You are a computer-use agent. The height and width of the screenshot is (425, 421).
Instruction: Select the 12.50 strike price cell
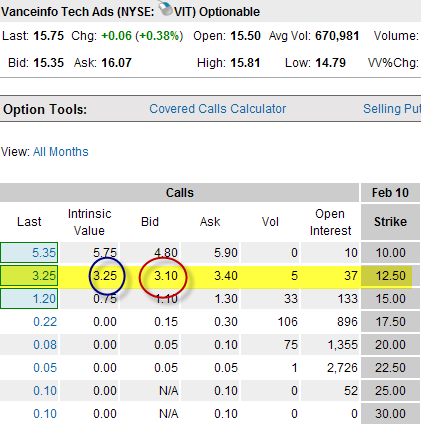390,276
